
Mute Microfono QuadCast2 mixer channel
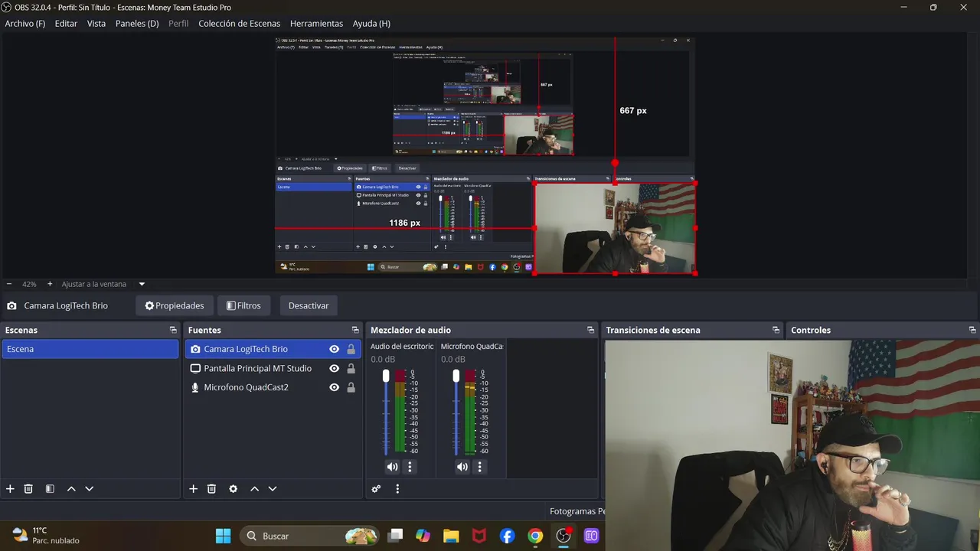pos(462,467)
